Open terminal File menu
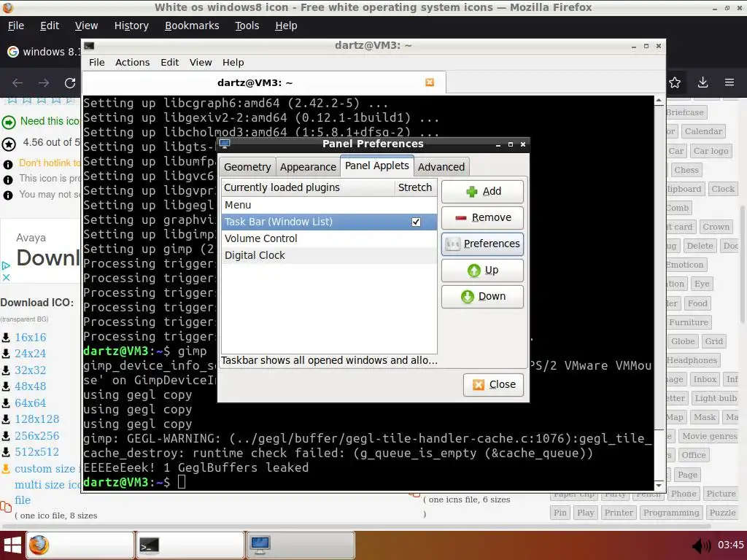The height and width of the screenshot is (560, 747). (97, 63)
